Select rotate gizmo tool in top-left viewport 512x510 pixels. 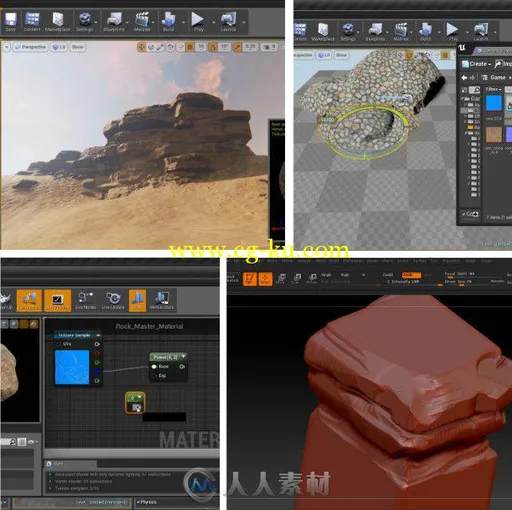[x=151, y=47]
